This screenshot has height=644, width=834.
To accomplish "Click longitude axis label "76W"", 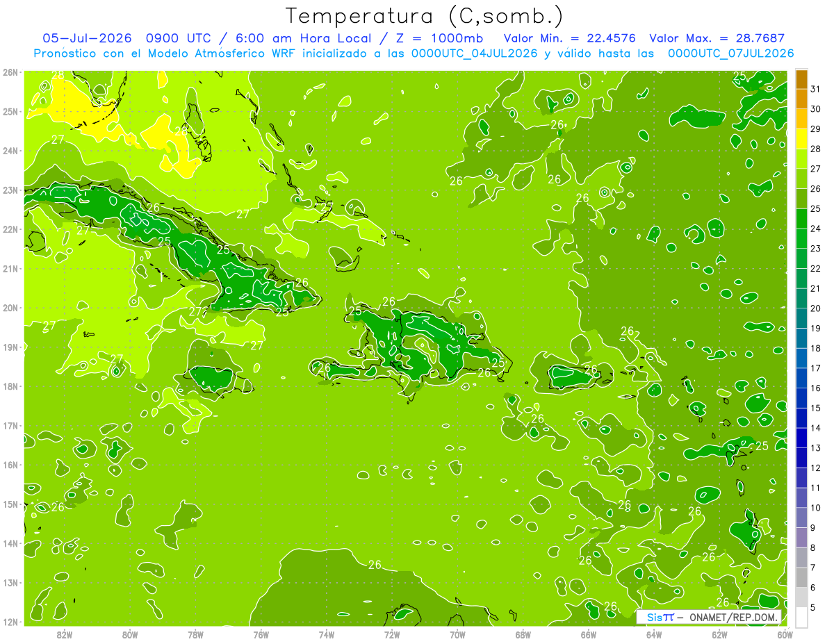I will pyautogui.click(x=261, y=634).
